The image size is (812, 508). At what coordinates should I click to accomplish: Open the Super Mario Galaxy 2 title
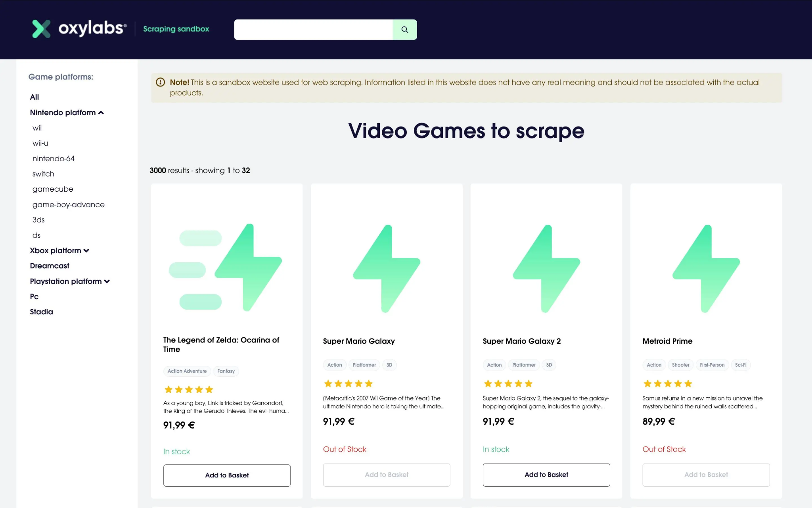[522, 341]
